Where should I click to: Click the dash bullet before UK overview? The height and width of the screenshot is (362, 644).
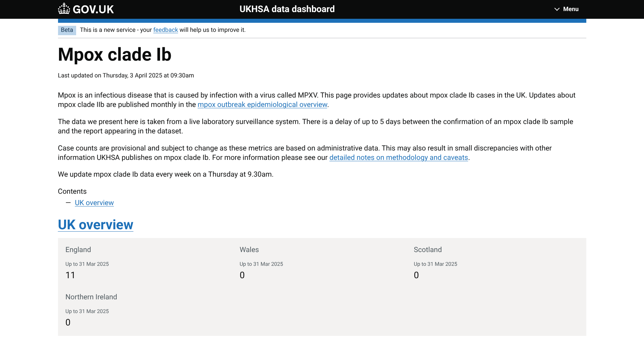point(68,203)
